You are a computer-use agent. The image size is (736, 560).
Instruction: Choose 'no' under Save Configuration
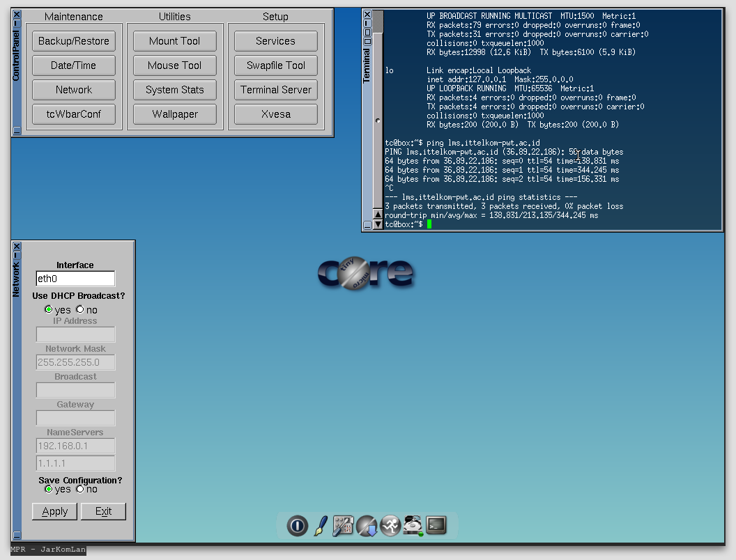tap(80, 489)
